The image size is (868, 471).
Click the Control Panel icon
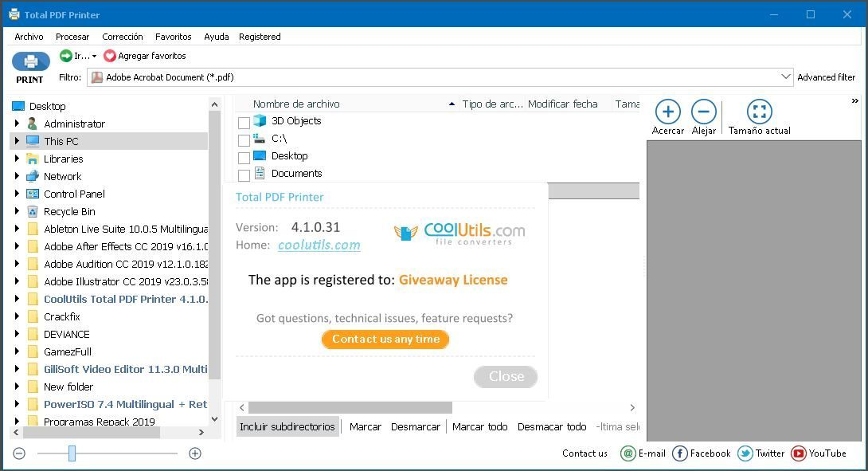coord(33,194)
